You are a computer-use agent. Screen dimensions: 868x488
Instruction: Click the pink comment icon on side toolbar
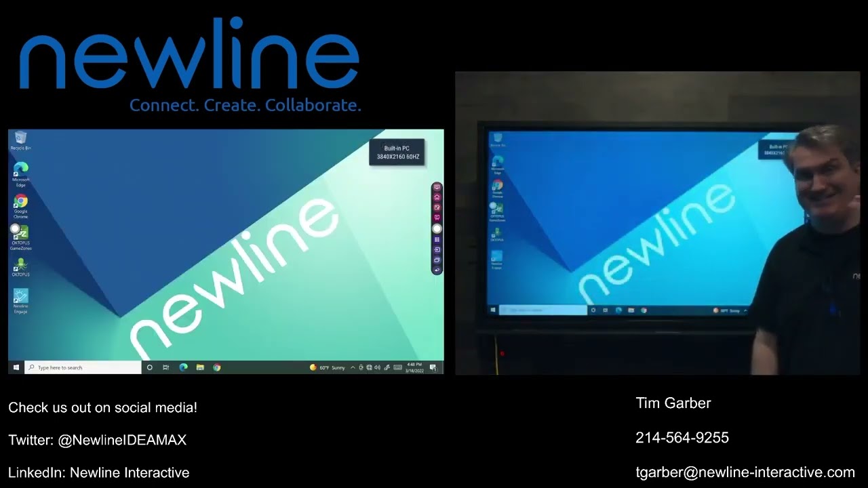click(x=437, y=218)
